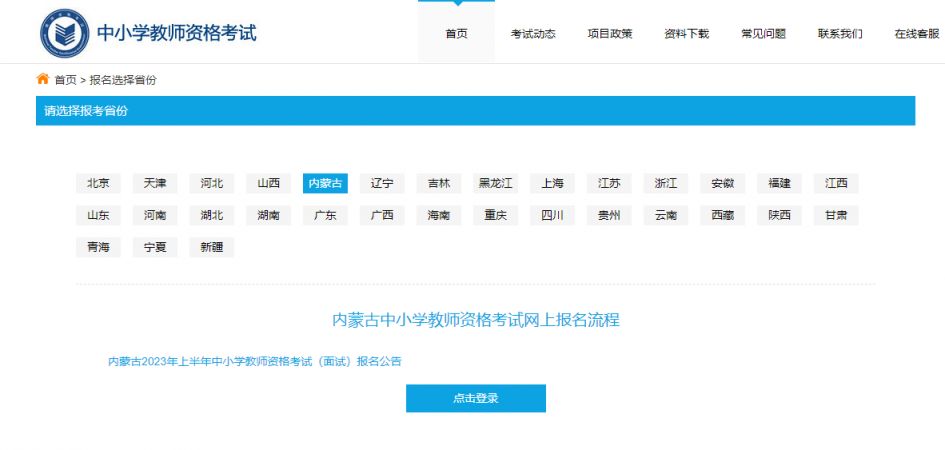945x450 pixels.
Task: Select 黑龙江 province
Action: click(495, 183)
